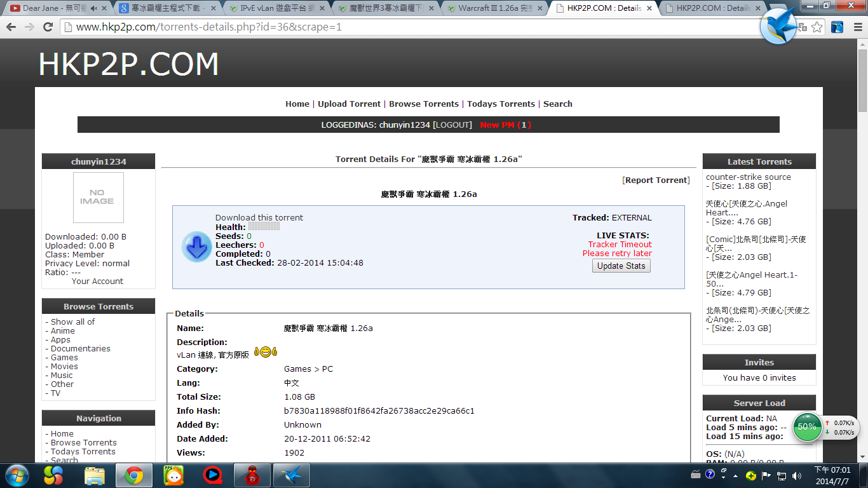Click the Download this torrent link
The image size is (868, 488).
coord(259,217)
